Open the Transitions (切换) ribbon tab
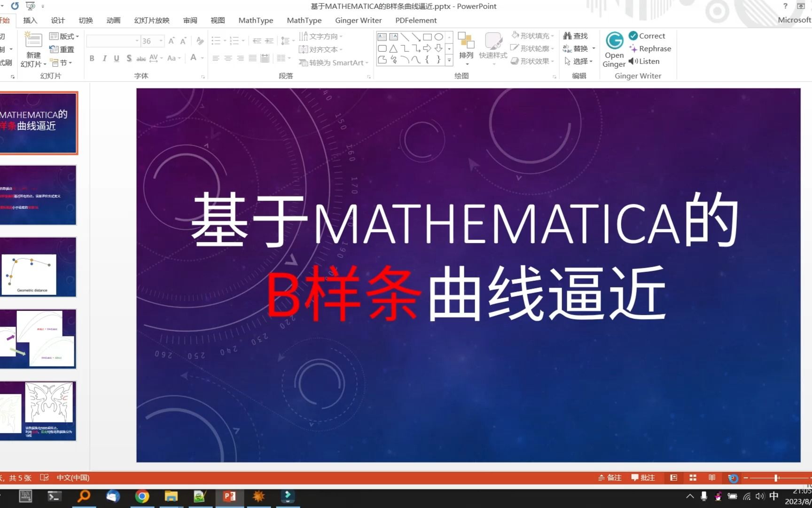Screen dimensions: 812x508 pos(86,20)
